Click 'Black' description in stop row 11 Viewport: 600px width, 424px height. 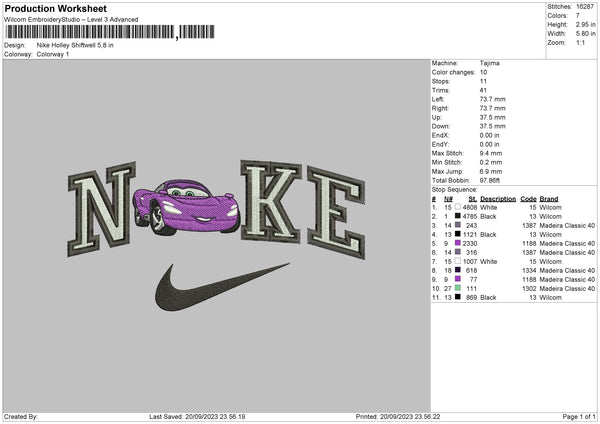(x=488, y=298)
